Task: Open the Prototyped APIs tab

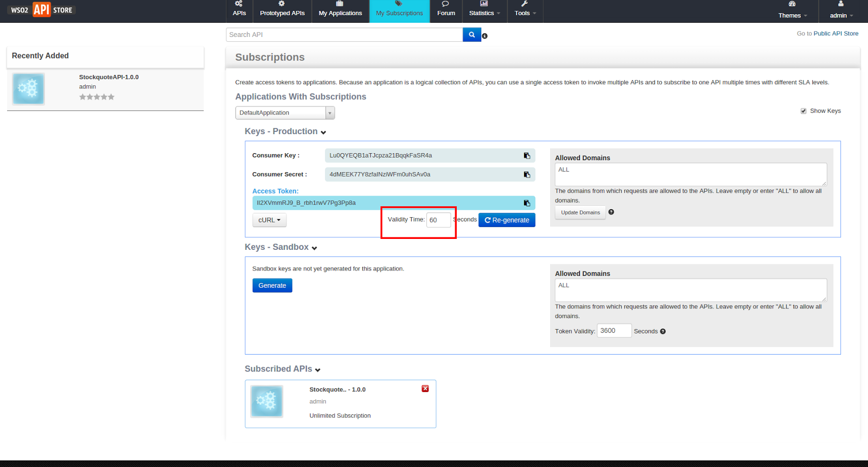Action: pos(282,11)
